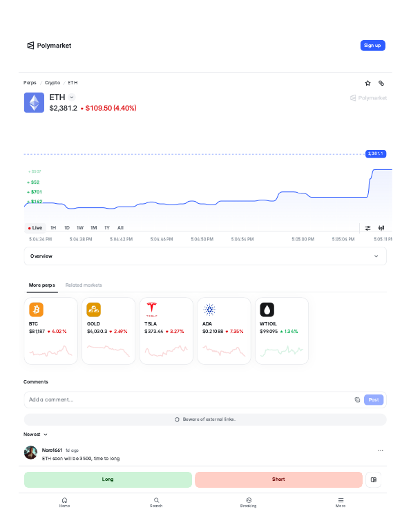Viewport: 411px width, 532px height.
Task: Select the 1W chart range
Action: tap(80, 228)
